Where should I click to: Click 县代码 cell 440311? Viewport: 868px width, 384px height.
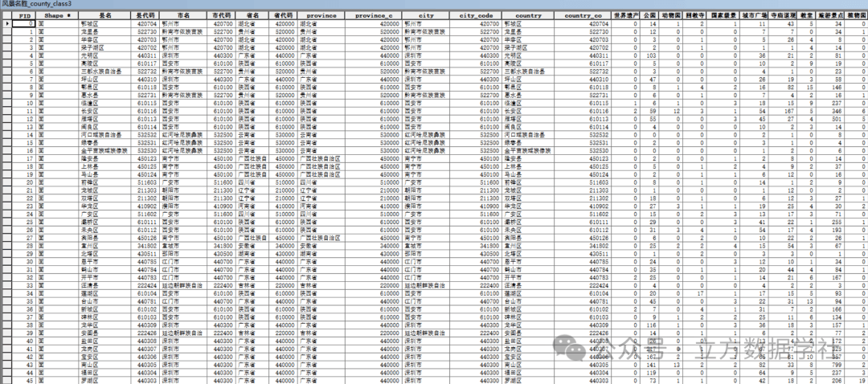[x=146, y=55]
